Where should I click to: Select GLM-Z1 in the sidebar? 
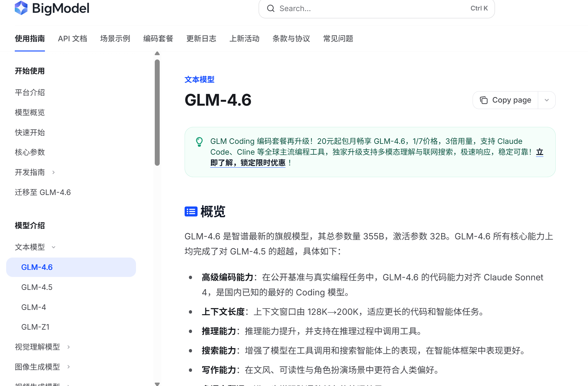(35, 327)
